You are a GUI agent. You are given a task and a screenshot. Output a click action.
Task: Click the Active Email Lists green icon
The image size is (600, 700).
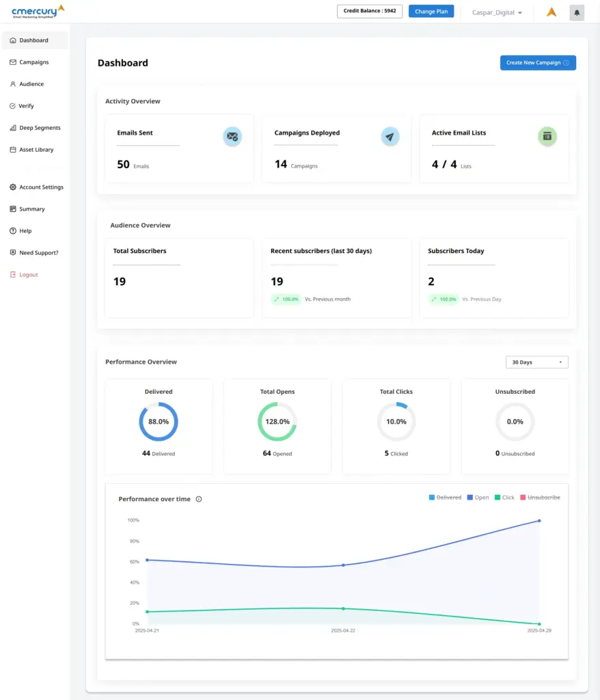(547, 137)
